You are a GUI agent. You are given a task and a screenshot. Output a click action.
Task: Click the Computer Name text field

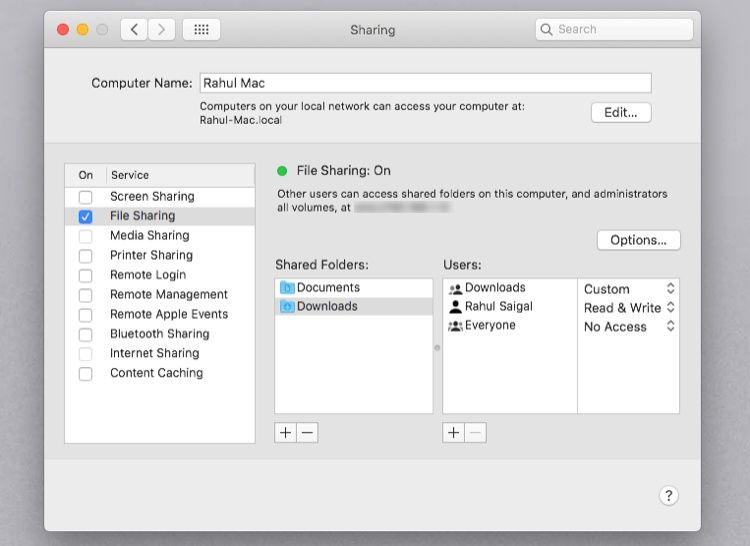pyautogui.click(x=425, y=83)
